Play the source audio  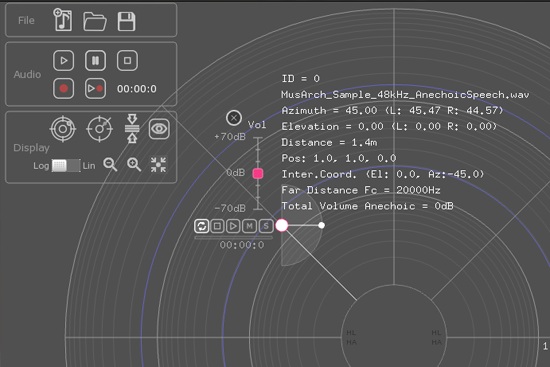click(x=233, y=226)
